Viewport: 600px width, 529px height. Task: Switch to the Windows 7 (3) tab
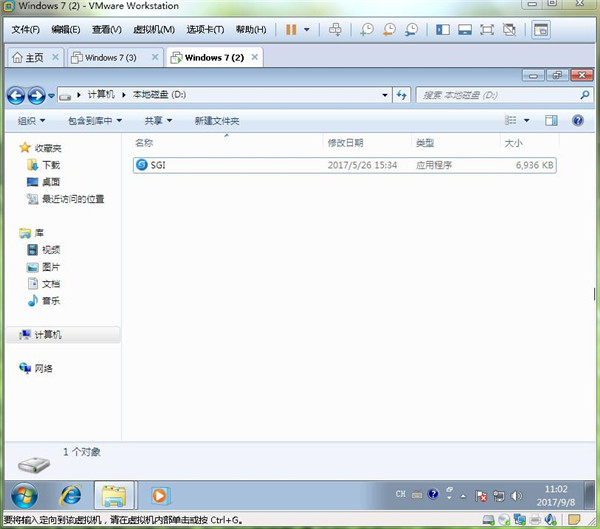coord(110,57)
